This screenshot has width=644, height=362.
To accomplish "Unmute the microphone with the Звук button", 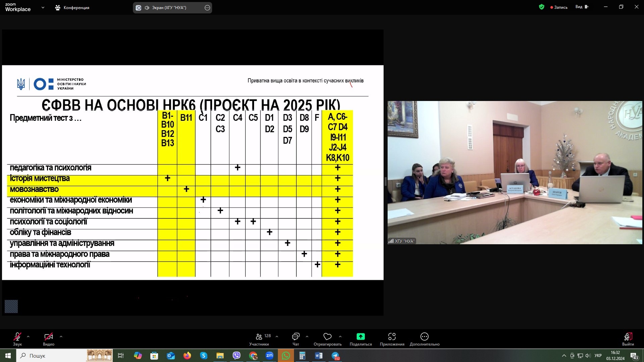I will (17, 339).
